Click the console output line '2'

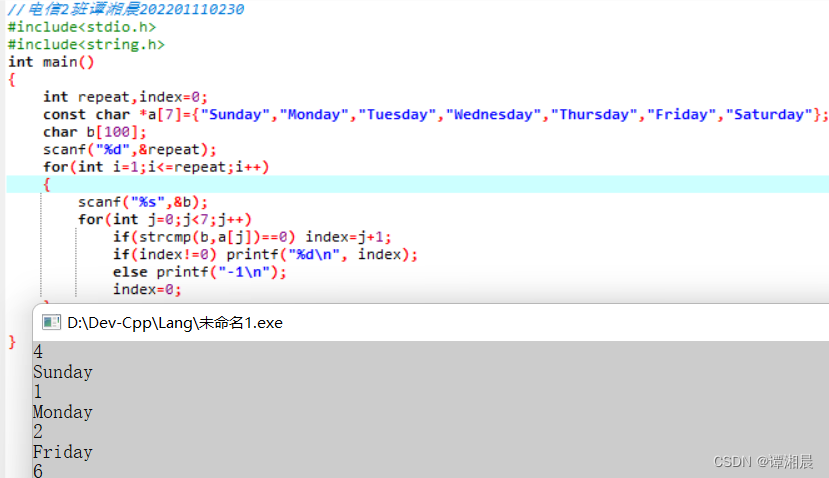click(38, 431)
